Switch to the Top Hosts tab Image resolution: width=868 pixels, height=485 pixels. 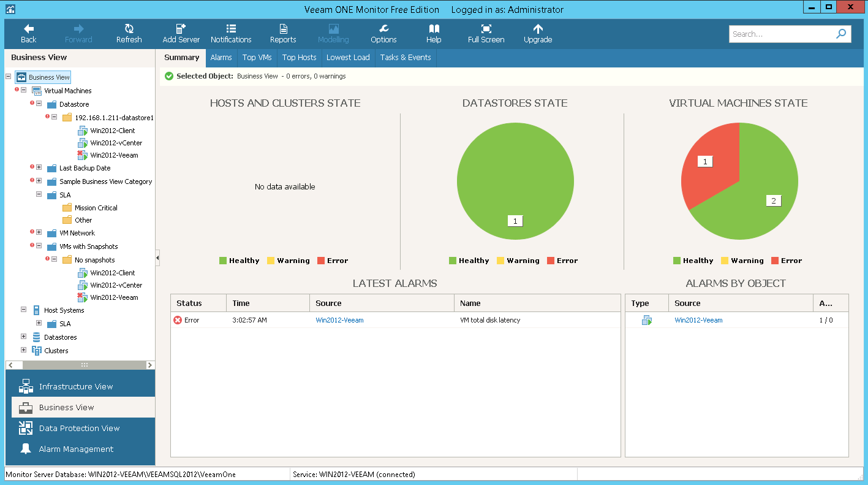tap(299, 58)
